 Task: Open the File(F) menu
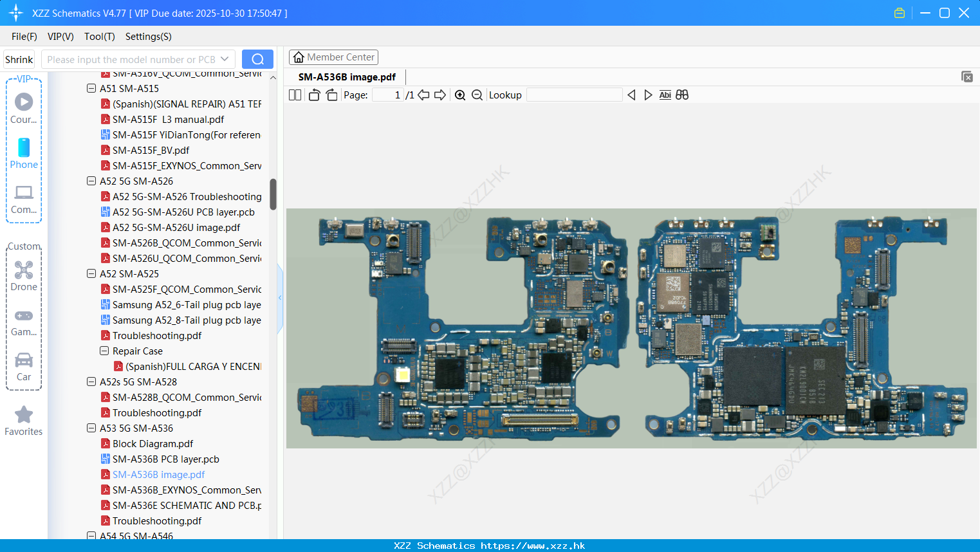24,37
